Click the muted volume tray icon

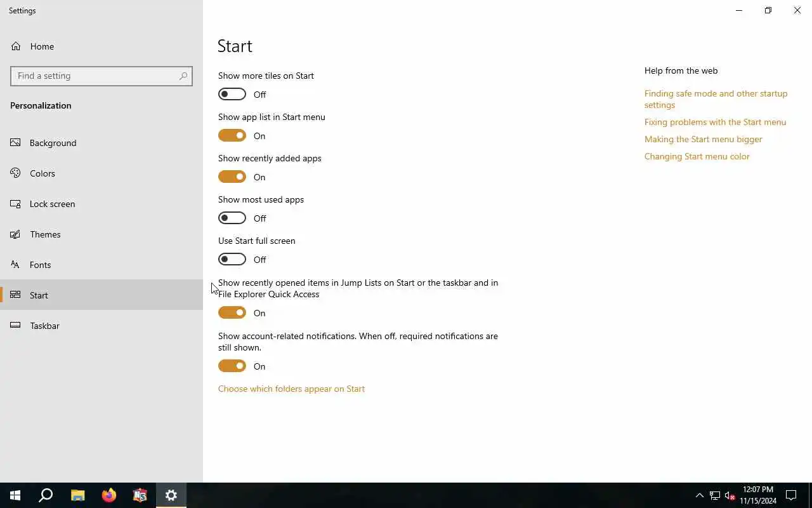(x=730, y=495)
